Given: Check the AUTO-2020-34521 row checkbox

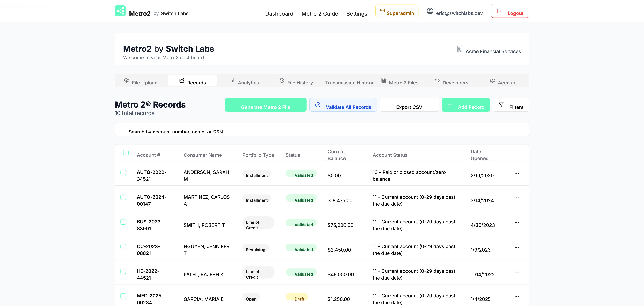Looking at the screenshot, I should coord(123,173).
